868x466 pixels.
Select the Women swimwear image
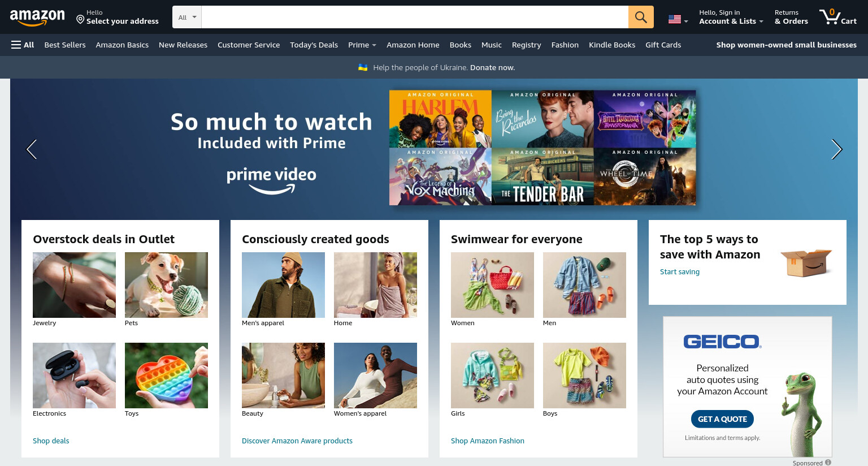492,285
